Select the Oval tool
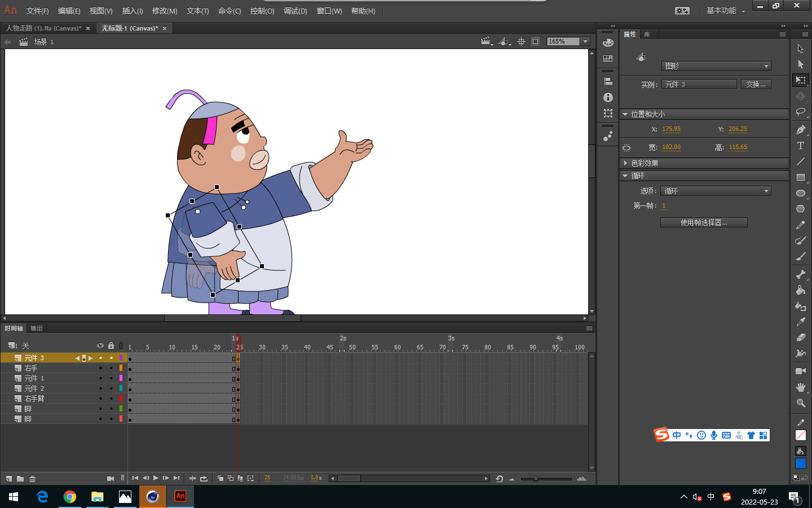 800,193
